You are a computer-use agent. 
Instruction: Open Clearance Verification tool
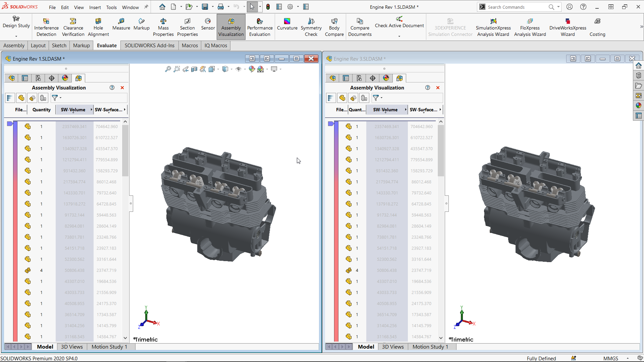[x=73, y=27]
